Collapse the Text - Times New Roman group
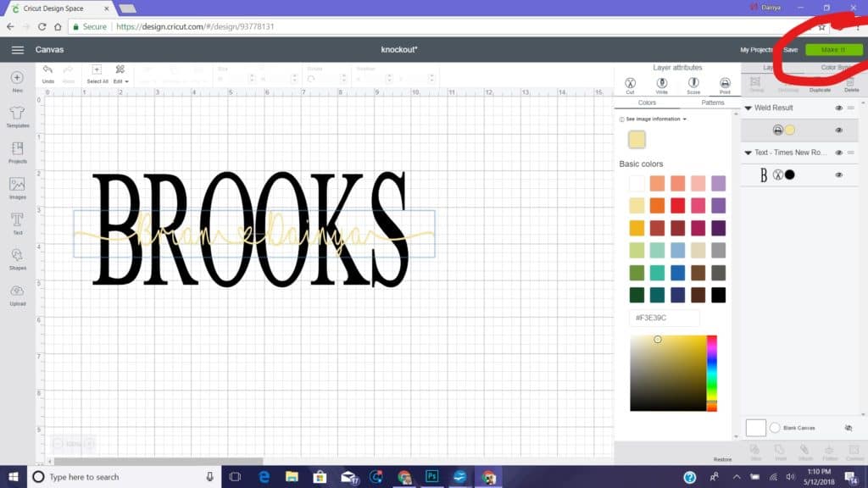 (x=748, y=152)
